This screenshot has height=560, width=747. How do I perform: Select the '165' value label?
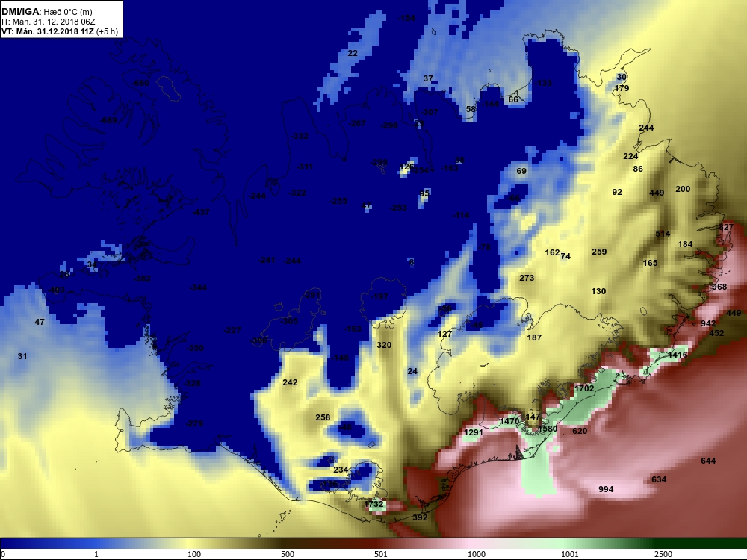[x=650, y=263]
